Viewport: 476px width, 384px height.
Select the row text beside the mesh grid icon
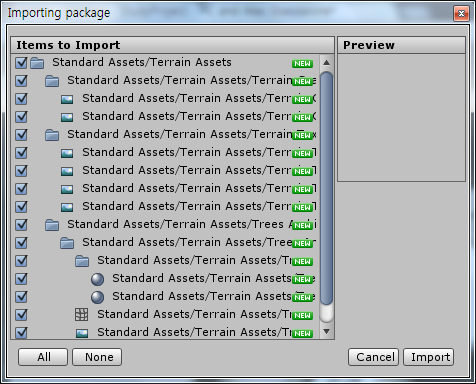195,314
